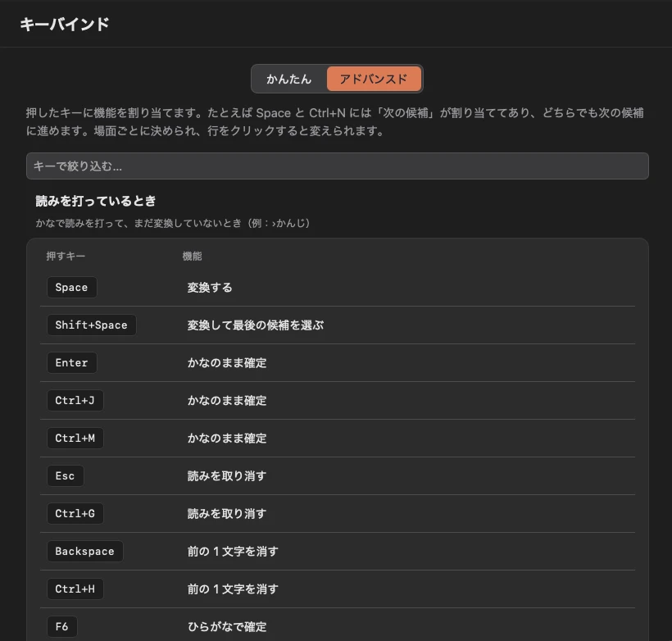Select 変換して最後の候補を選ぶ function text
This screenshot has height=641, width=672.
tap(256, 325)
